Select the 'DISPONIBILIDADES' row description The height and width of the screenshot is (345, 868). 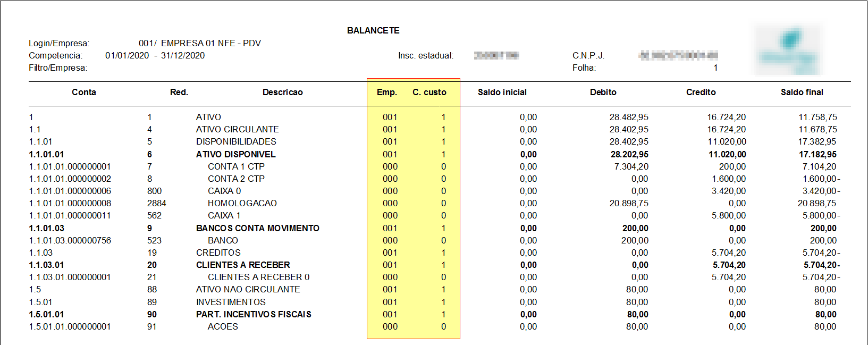click(x=236, y=141)
